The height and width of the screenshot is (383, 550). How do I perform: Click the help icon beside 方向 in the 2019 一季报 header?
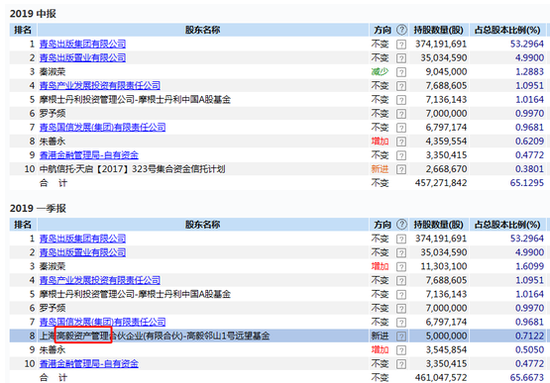(402, 224)
